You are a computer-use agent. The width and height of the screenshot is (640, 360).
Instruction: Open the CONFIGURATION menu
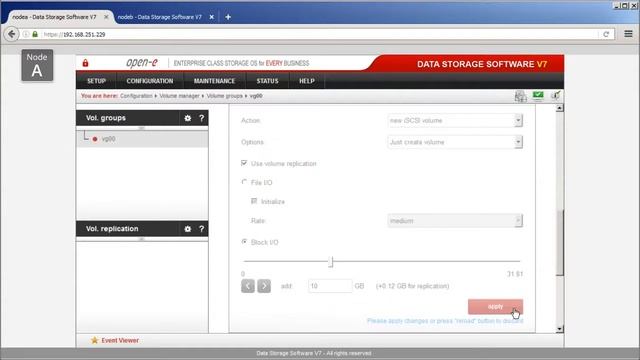coord(150,81)
